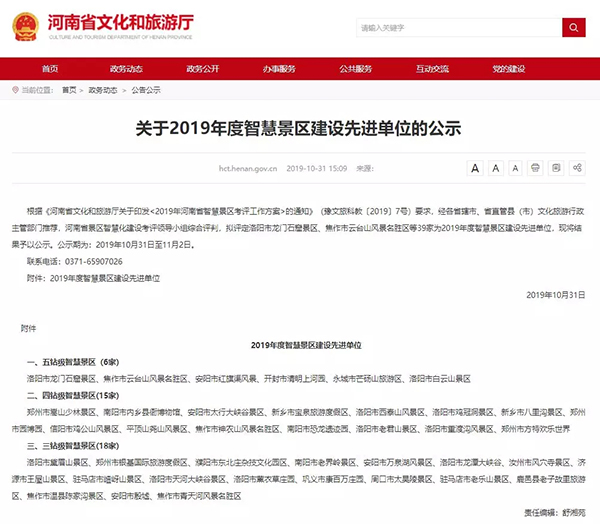Click the 政务动态 breadcrumb link
The height and width of the screenshot is (524, 600).
pos(103,90)
